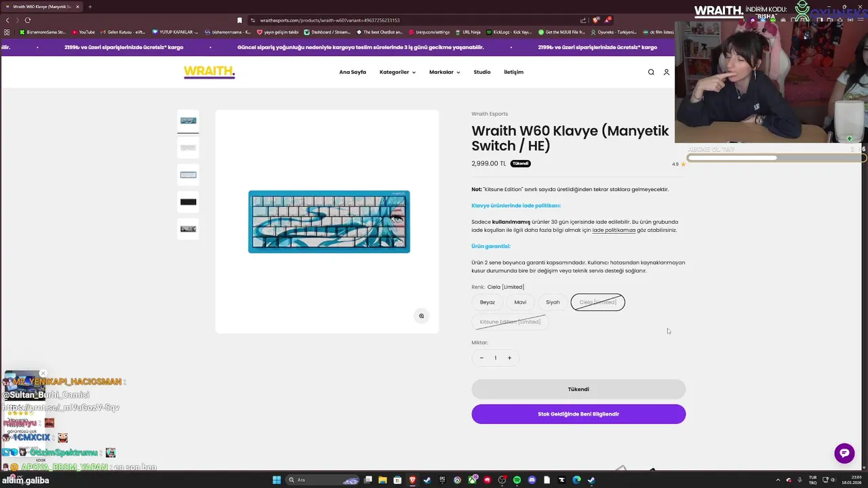Show hidden system tray icons chevron

click(x=776, y=480)
